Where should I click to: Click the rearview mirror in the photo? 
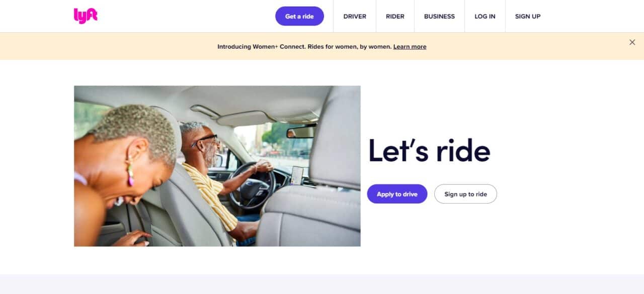tap(301, 131)
